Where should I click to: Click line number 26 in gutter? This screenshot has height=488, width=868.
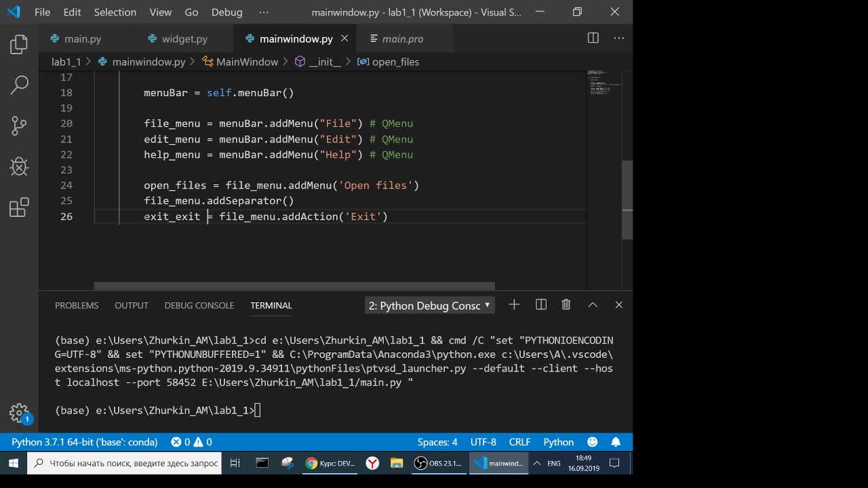(x=66, y=216)
